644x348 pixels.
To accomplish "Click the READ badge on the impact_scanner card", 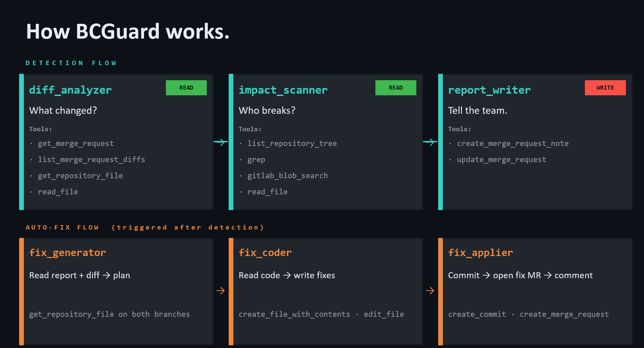I will [x=396, y=88].
